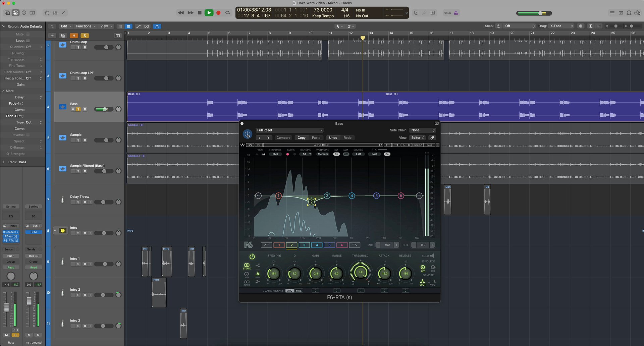Open the View menu in Tracks area
This screenshot has width=644, height=346.
[x=106, y=26]
